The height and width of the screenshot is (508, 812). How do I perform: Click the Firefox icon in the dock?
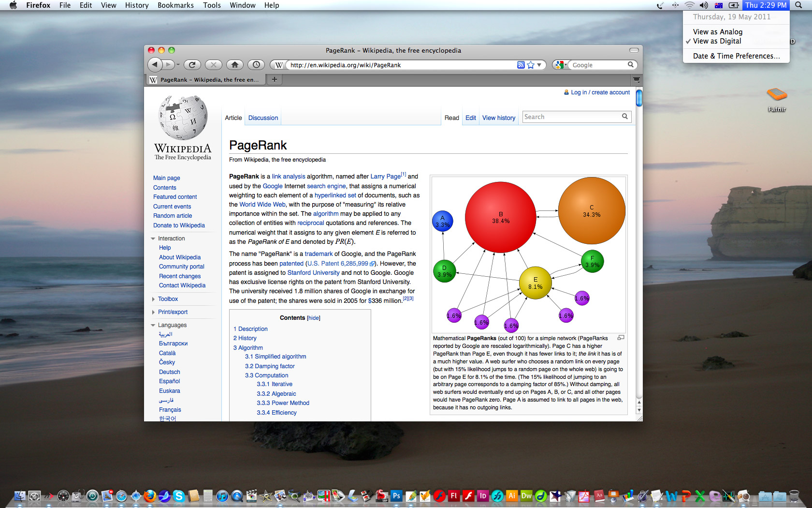150,496
